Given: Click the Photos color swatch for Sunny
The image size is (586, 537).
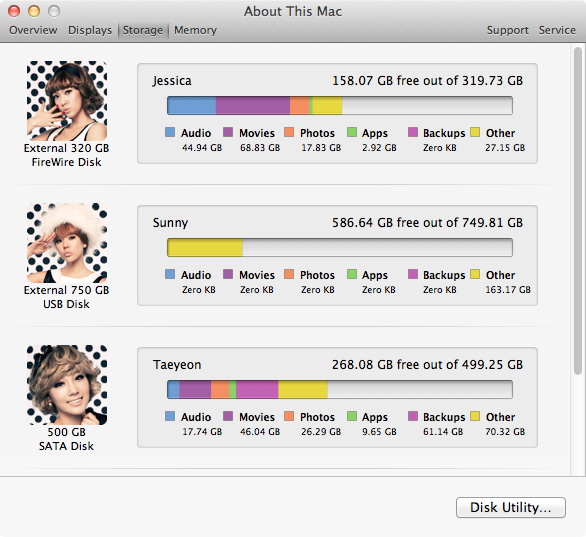Looking at the screenshot, I should [x=289, y=274].
